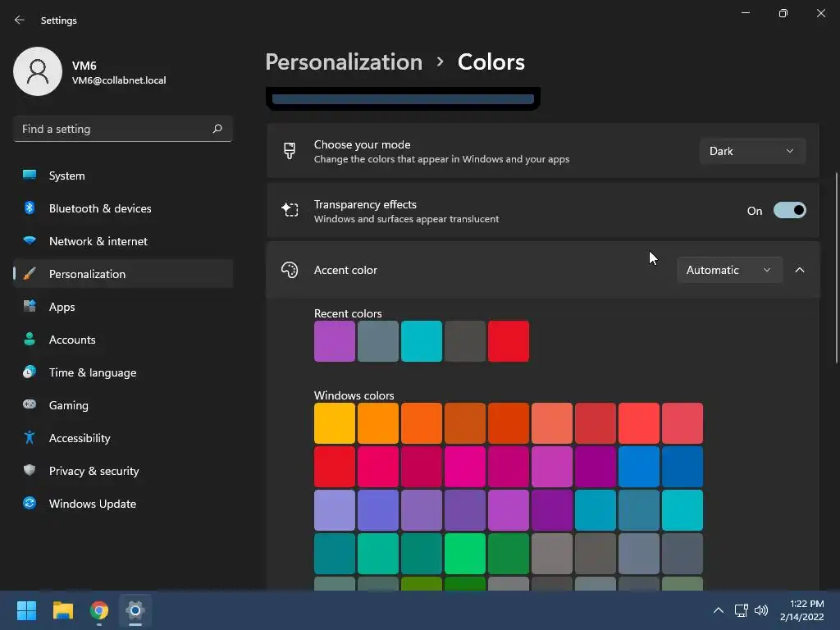Click Personalization breadcrumb link

tap(344, 62)
